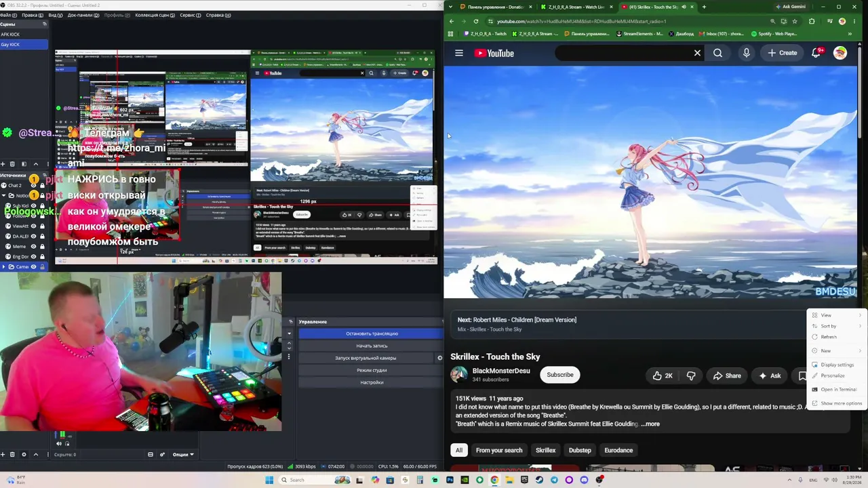Image resolution: width=868 pixels, height=488 pixels.
Task: Select the Gay KICK scene in OBS
Action: 24,45
